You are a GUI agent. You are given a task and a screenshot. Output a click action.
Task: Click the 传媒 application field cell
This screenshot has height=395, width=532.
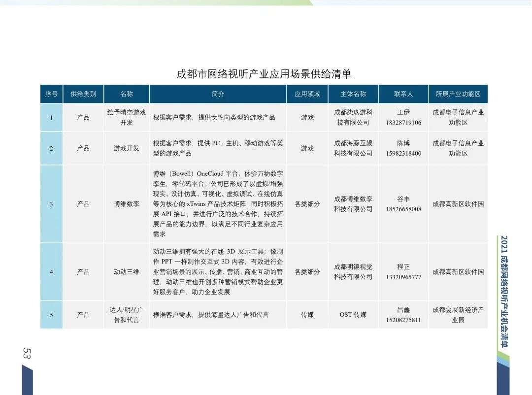pos(307,315)
